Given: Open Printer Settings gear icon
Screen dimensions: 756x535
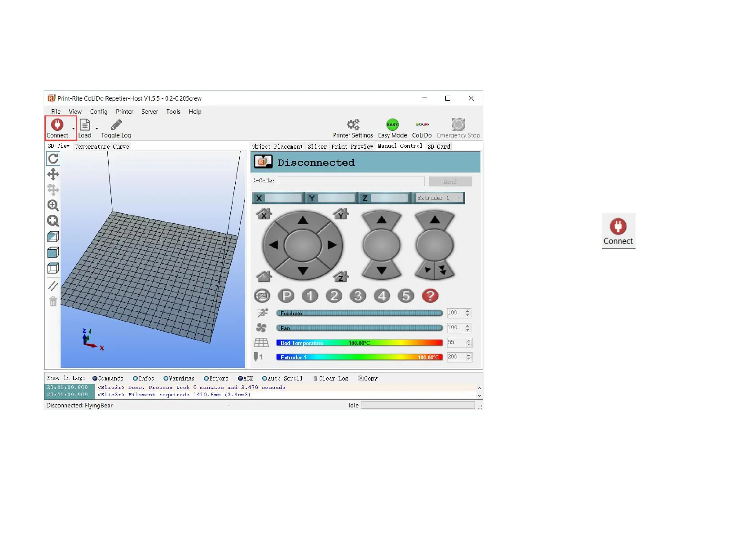Looking at the screenshot, I should tap(353, 125).
